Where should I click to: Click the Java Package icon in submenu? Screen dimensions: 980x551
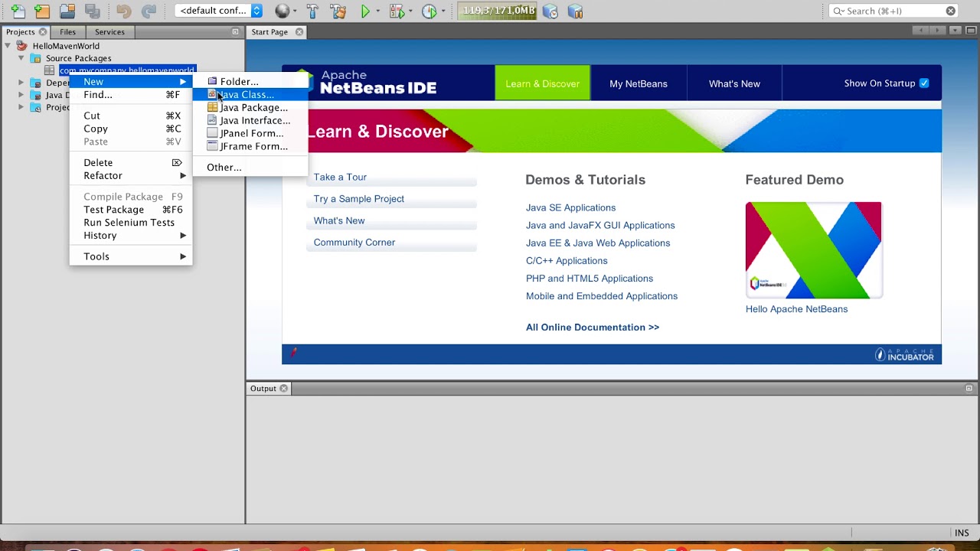click(212, 107)
